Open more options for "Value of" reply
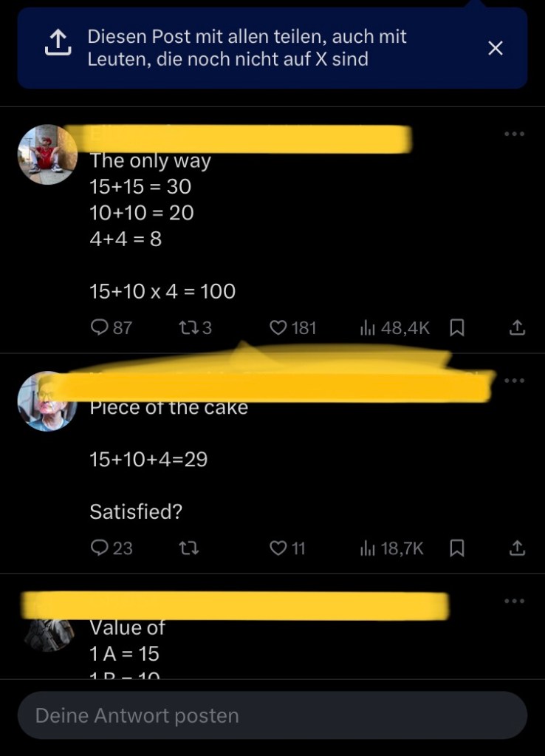545x756 pixels. tap(514, 601)
